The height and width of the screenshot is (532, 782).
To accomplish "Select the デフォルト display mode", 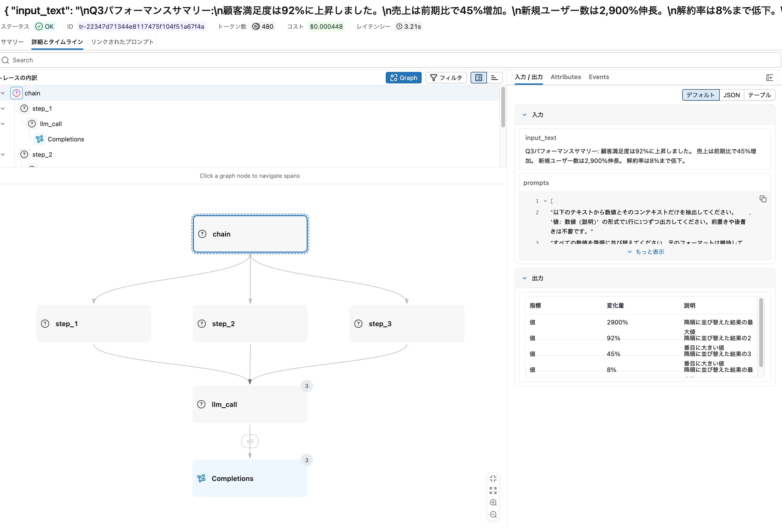I will click(700, 95).
